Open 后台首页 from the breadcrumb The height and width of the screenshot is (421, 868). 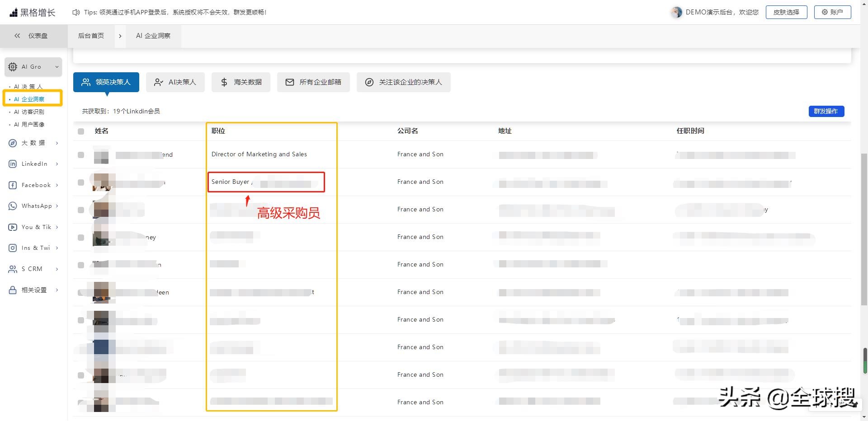tap(91, 35)
